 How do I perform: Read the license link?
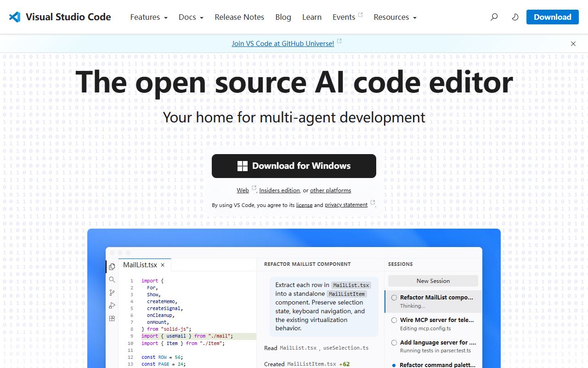pos(304,205)
